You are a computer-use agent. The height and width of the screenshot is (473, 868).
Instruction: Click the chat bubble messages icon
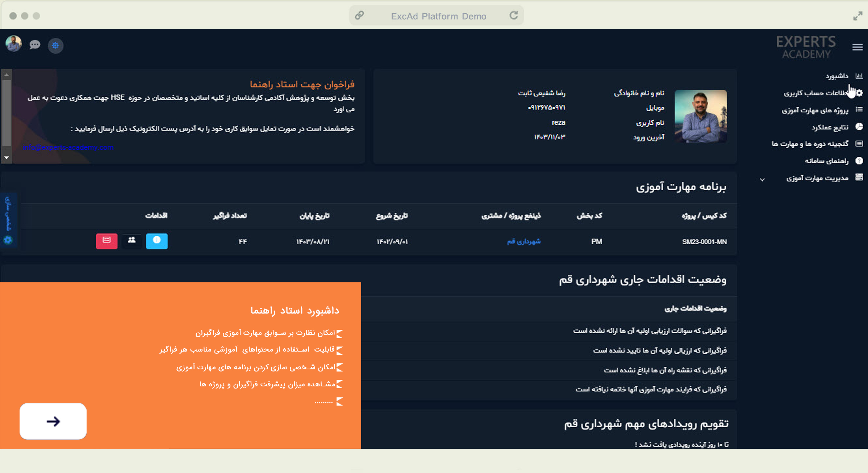(x=35, y=45)
